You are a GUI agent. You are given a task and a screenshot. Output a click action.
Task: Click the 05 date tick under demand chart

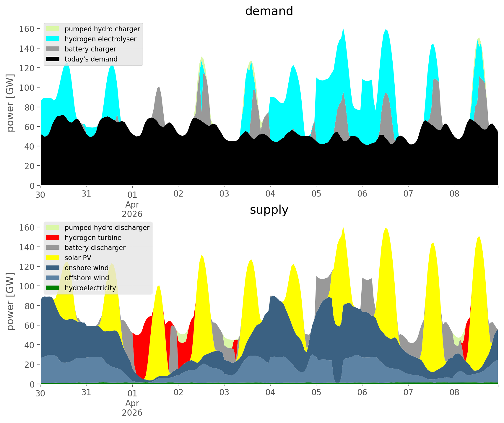point(316,194)
